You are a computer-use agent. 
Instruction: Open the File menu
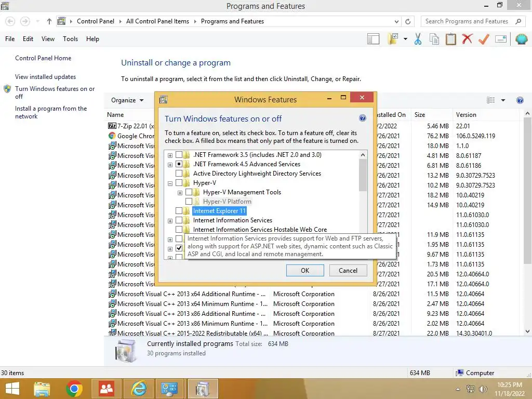click(x=10, y=38)
